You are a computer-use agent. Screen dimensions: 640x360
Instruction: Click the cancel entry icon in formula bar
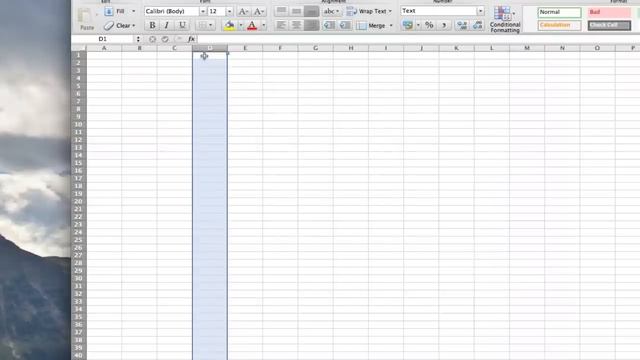click(152, 39)
